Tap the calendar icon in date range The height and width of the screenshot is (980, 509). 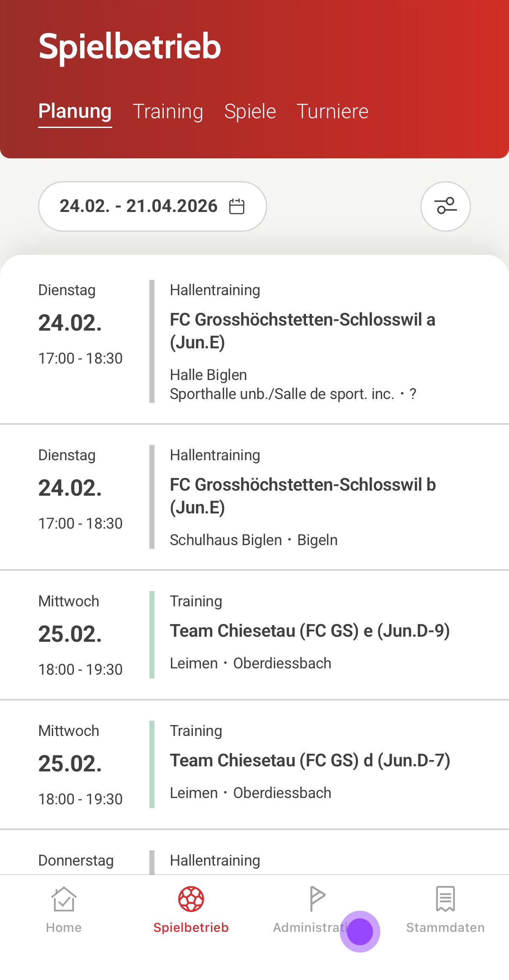pos(237,206)
